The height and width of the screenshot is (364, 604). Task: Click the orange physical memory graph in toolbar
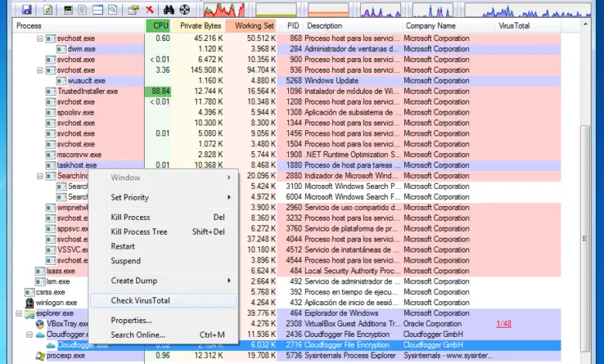(328, 9)
